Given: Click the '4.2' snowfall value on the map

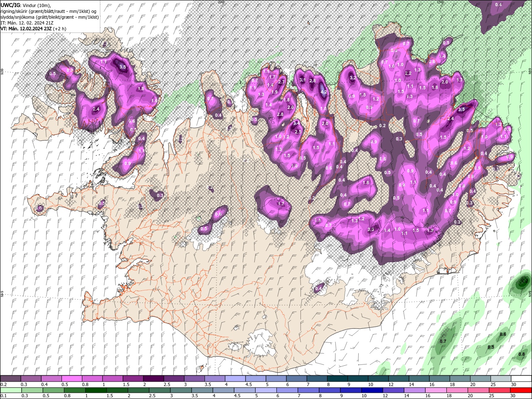Looking at the screenshot, I should click(x=324, y=93).
